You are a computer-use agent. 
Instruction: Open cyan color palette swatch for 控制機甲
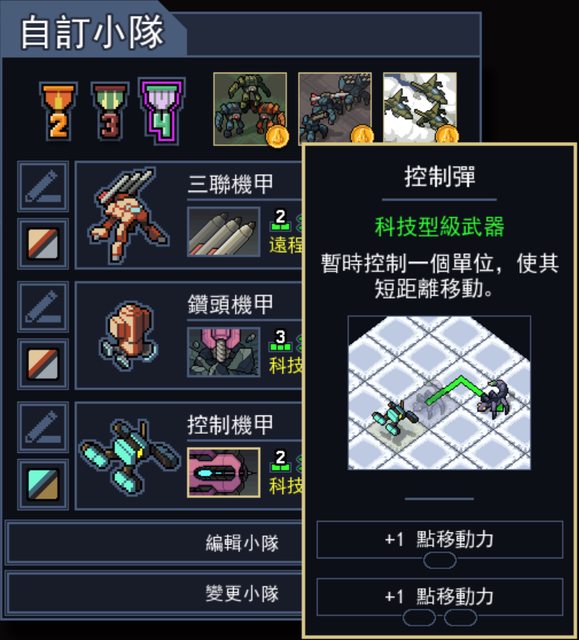point(43,484)
